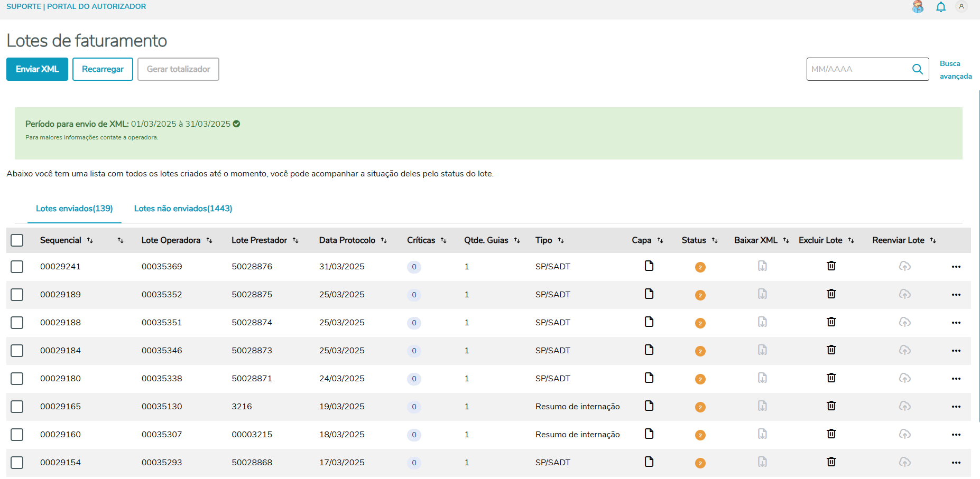Toggle the select-all header checkbox
Screen dimensions: 980x479
click(17, 240)
